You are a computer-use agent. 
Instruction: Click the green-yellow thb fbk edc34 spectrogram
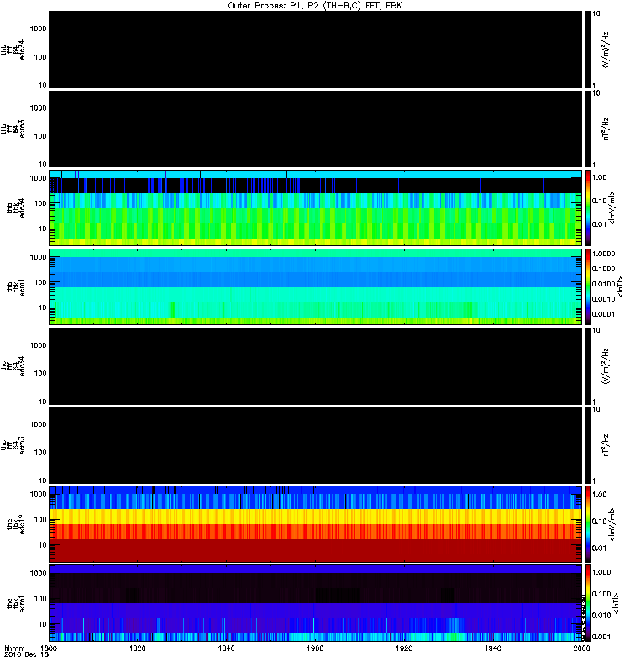click(x=316, y=207)
